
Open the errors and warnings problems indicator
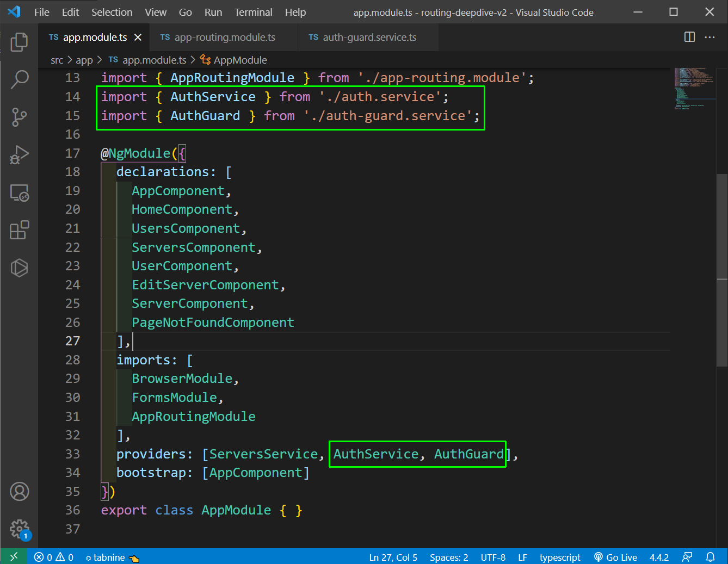[53, 557]
